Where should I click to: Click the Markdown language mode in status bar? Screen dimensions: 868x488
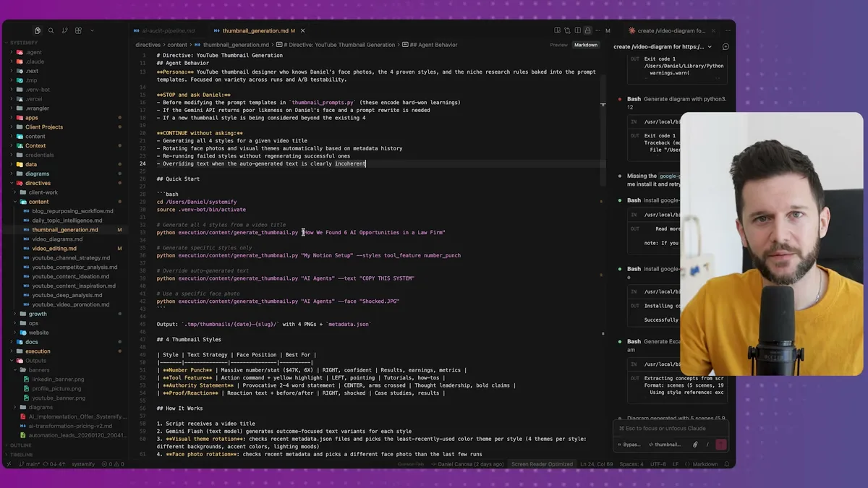[706, 464]
